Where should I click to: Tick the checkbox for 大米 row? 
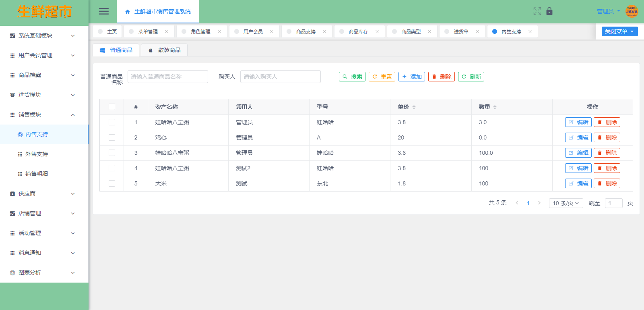pos(112,183)
